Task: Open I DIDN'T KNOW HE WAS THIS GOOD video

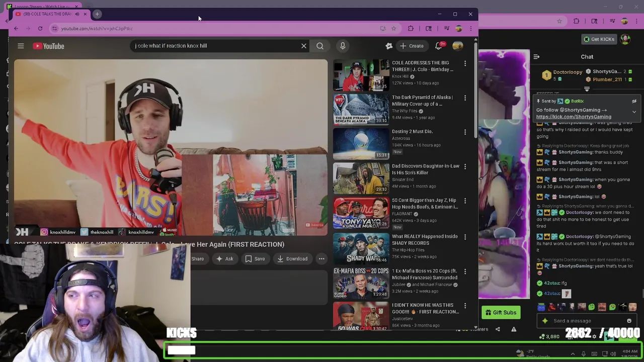Action: coord(361,317)
